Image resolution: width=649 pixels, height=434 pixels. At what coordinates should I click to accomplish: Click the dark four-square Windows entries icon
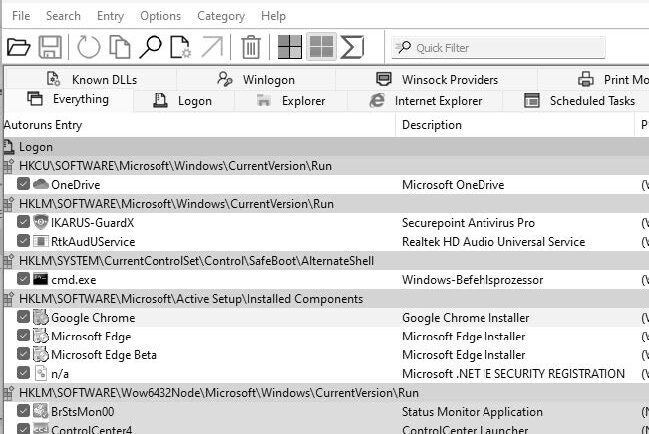(x=289, y=47)
